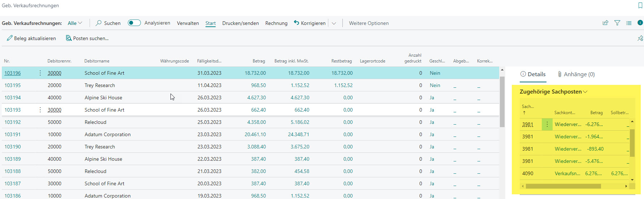Image resolution: width=644 pixels, height=199 pixels.
Task: Click Sachposten scroll down arrow
Action: pos(632,179)
